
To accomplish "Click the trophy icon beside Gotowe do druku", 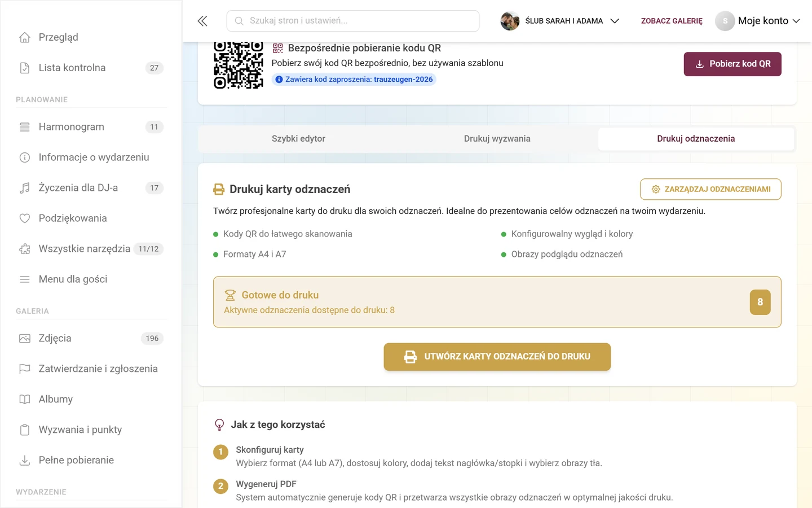I will [230, 295].
